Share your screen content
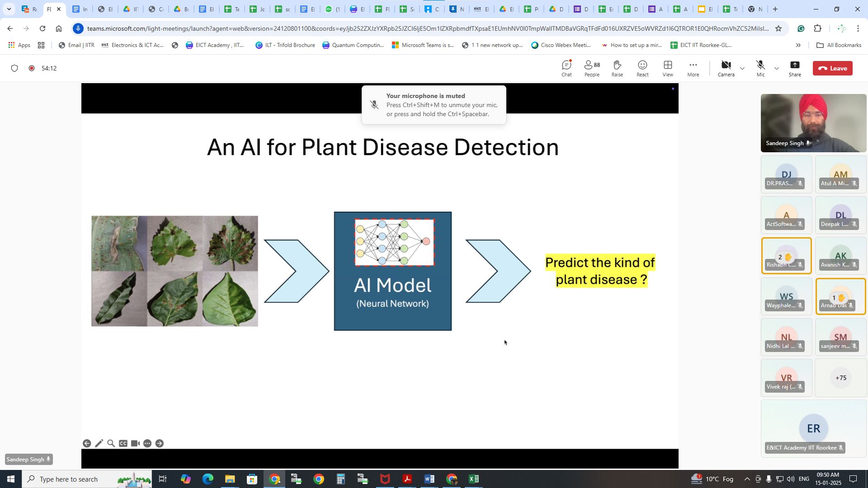 click(x=795, y=68)
